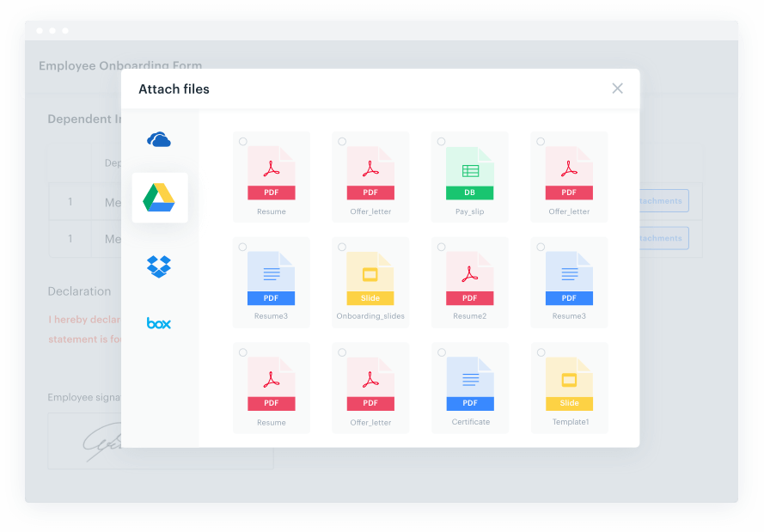The image size is (764, 532).
Task: Click the Pay_slip DB file icon
Action: click(470, 173)
